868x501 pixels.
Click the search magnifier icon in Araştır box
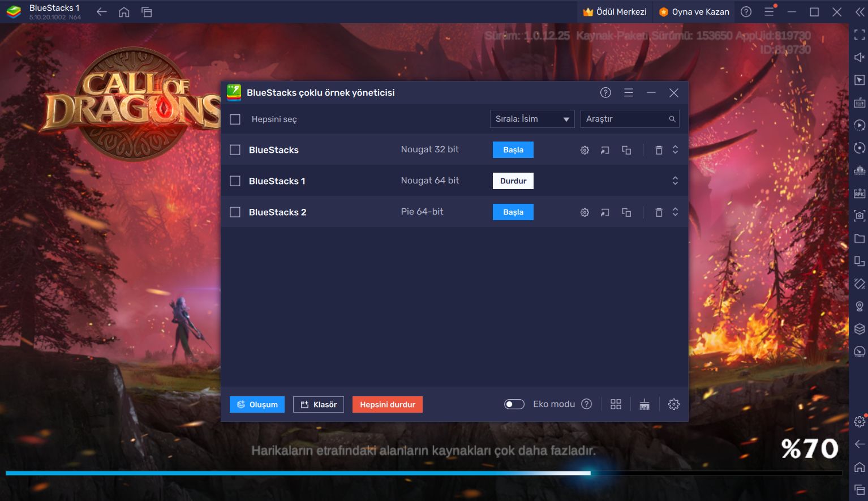point(672,119)
